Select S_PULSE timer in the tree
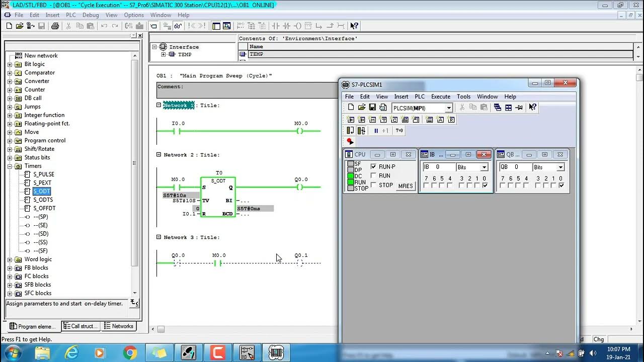This screenshot has width=644, height=362. coord(44,174)
